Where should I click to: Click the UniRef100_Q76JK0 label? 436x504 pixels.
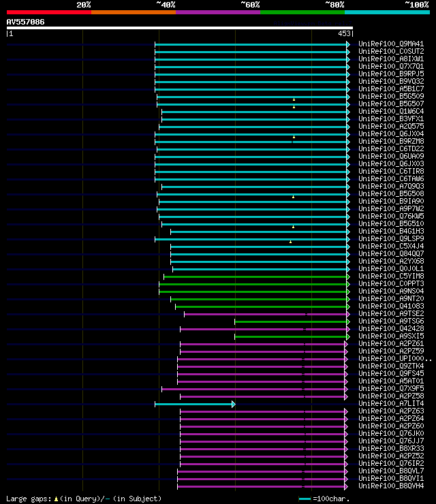[x=391, y=432]
